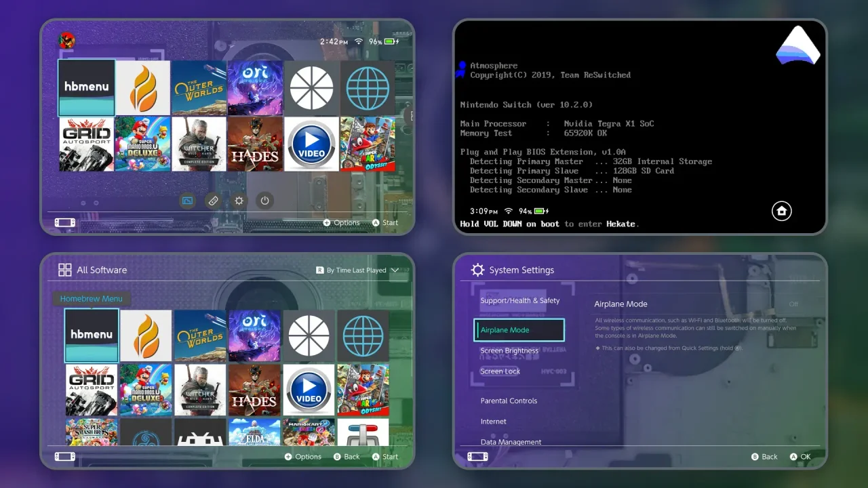This screenshot has width=868, height=488.
Task: Open Internet settings
Action: pyautogui.click(x=494, y=422)
